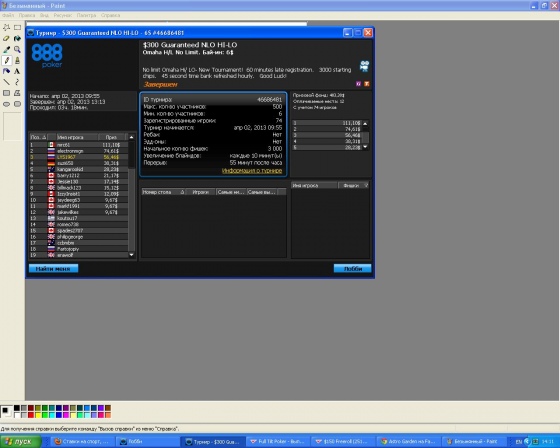Sort players by Поз. column header
Viewport: 560px width, 448px height.
(x=38, y=137)
